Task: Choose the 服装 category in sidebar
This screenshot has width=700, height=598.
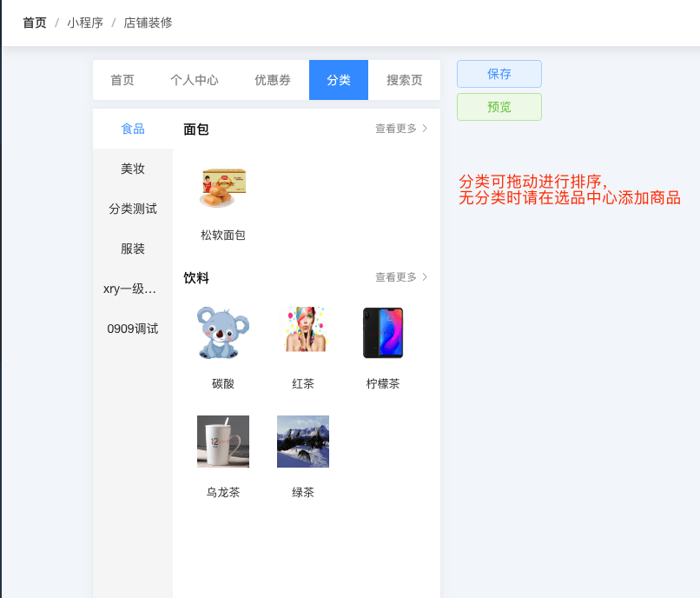Action: [133, 249]
